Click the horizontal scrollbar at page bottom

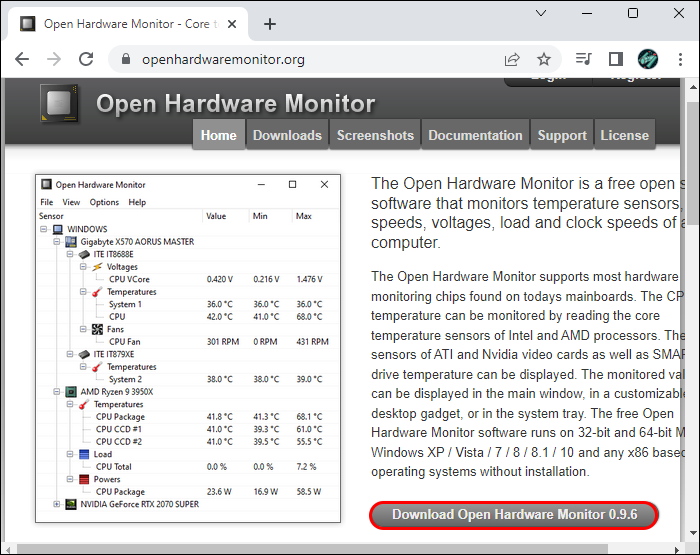click(312, 548)
